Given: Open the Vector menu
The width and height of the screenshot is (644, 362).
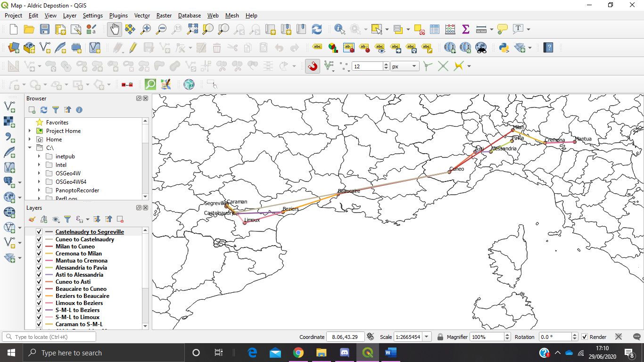Looking at the screenshot, I should (x=142, y=16).
